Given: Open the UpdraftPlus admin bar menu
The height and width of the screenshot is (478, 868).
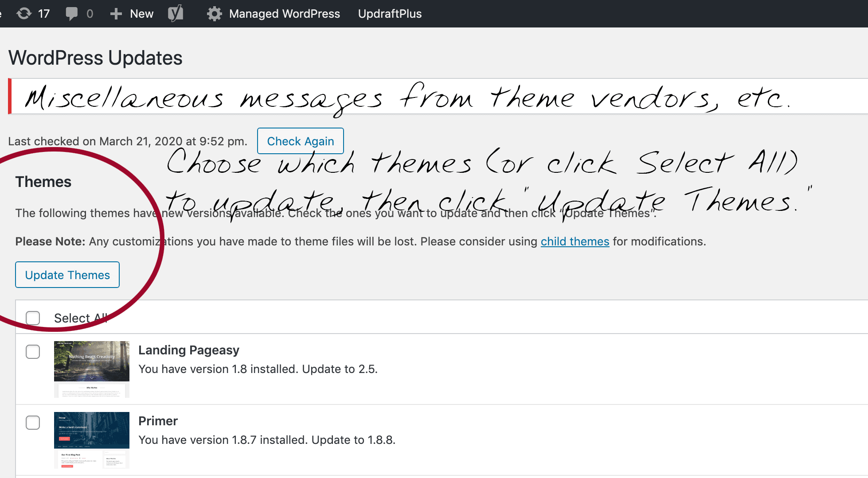Looking at the screenshot, I should point(390,14).
